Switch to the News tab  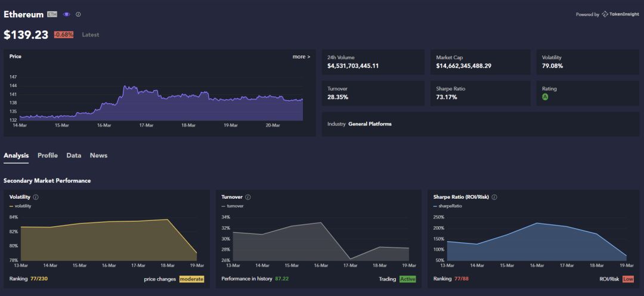click(x=98, y=155)
